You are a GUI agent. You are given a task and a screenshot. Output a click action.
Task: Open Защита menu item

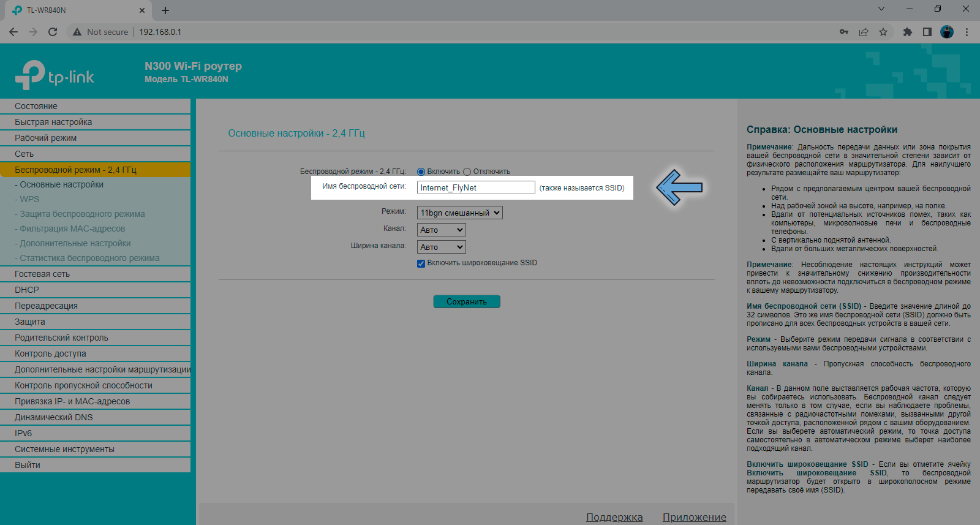click(95, 322)
